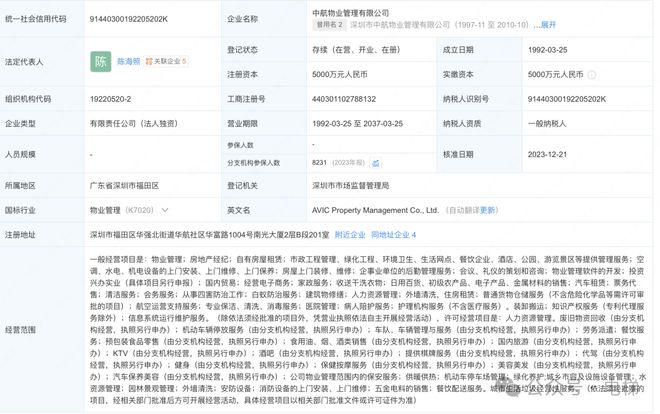
Task: Expand former names via 展开 link
Action: 548,25
